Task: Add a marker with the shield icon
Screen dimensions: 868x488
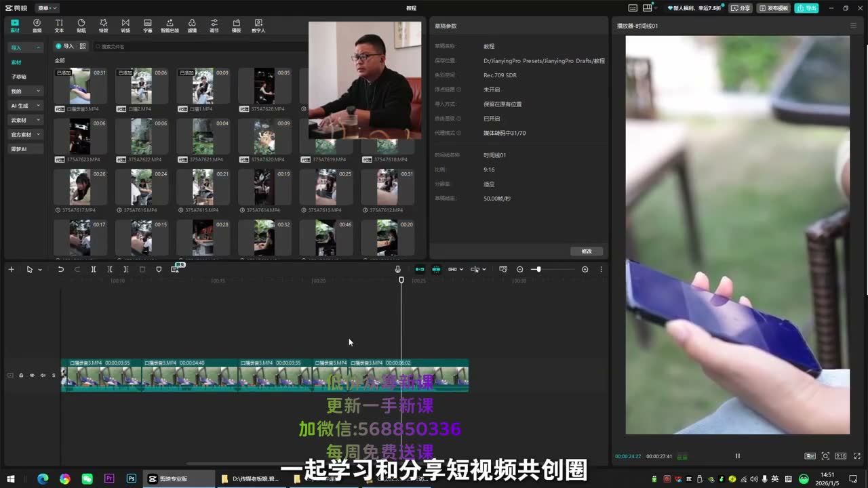Action: (159, 269)
